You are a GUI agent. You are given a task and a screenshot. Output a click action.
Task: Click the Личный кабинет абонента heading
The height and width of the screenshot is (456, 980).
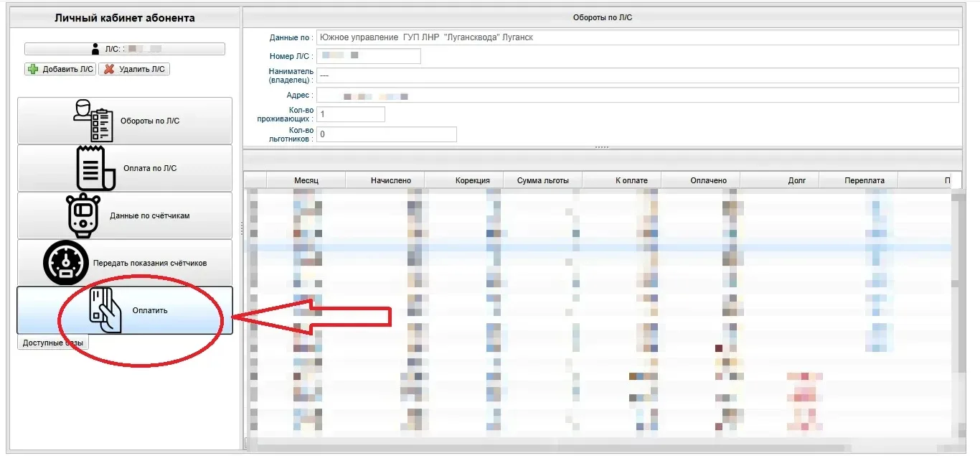pos(125,18)
